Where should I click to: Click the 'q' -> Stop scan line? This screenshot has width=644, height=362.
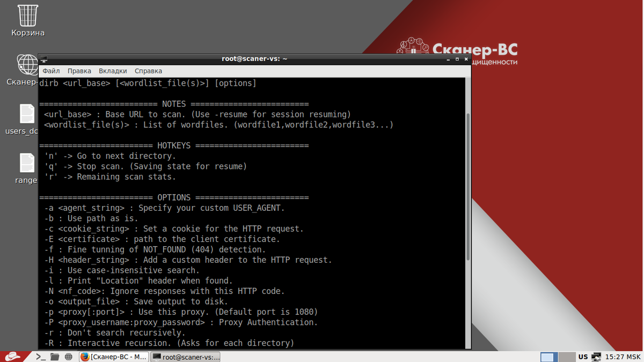coord(146,166)
